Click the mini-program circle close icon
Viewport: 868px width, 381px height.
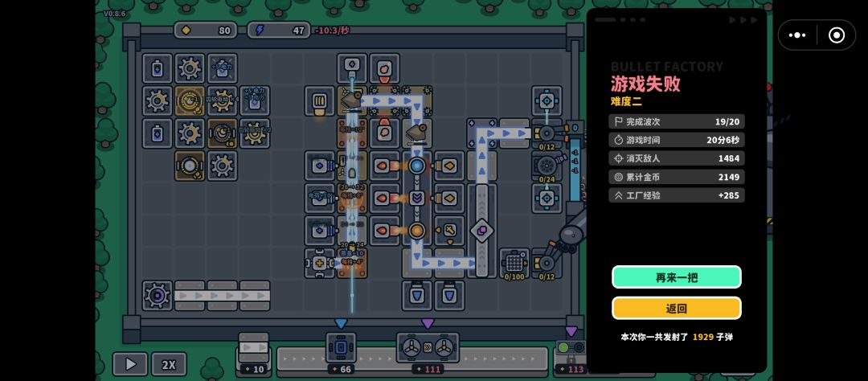click(x=836, y=35)
